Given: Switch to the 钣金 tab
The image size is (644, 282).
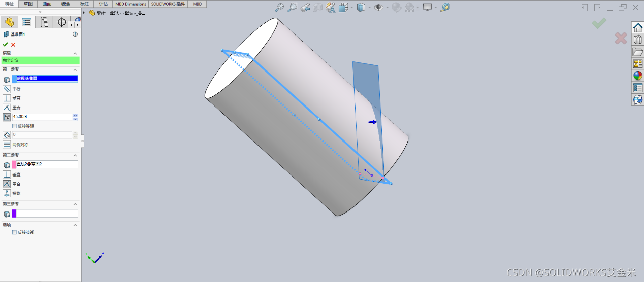Looking at the screenshot, I should [x=66, y=4].
